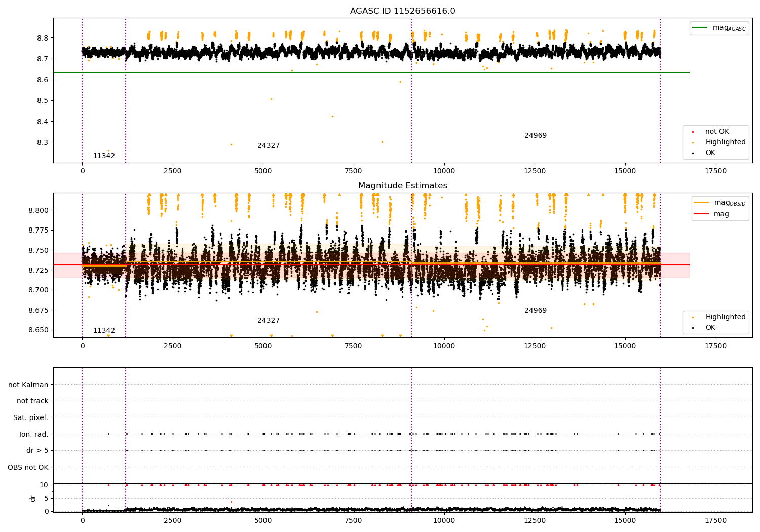Viewport: 760px width, 532px height.
Task: Click the 'Magnitude Estimates' plot title
Action: pyautogui.click(x=402, y=186)
